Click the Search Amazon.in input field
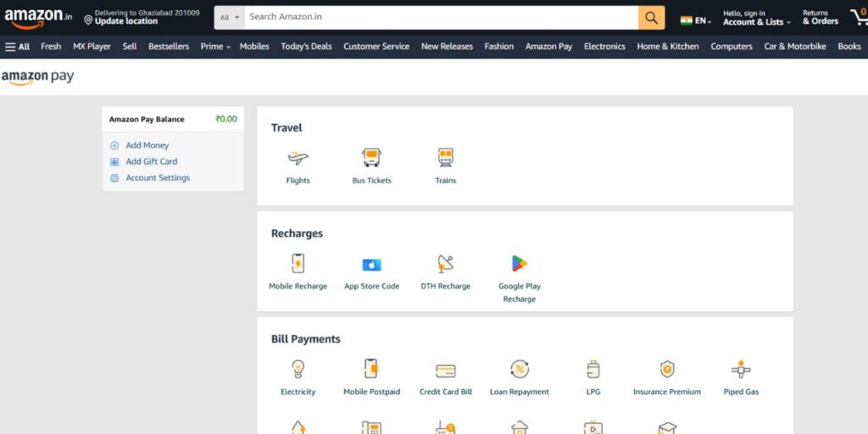868x434 pixels. (441, 18)
